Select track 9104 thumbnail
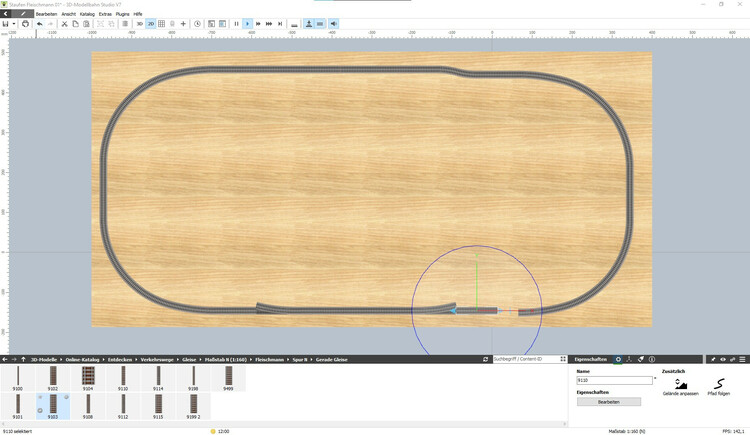 tap(88, 377)
